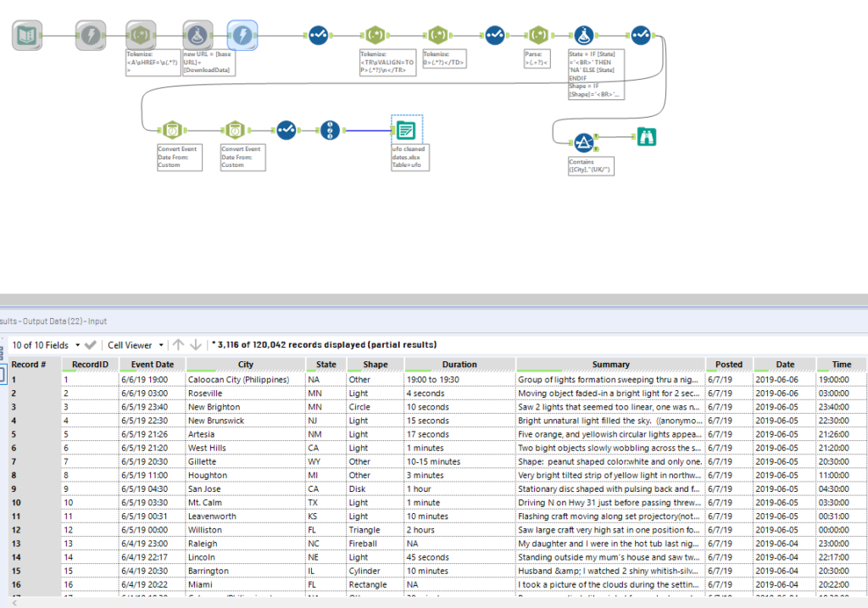Click the Output Data (22) - Input results title
Image resolution: width=868 pixels, height=608 pixels.
53,321
